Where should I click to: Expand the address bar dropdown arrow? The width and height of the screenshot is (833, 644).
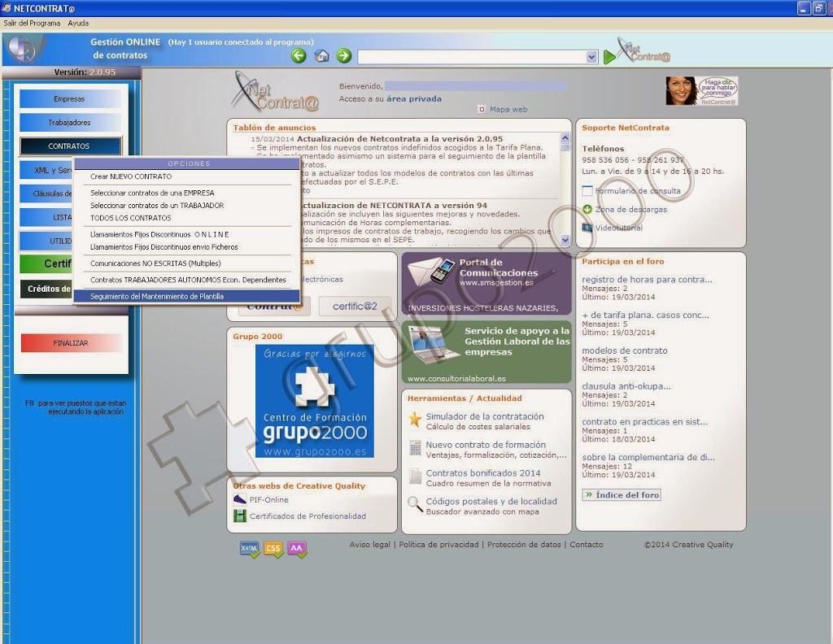coord(592,57)
